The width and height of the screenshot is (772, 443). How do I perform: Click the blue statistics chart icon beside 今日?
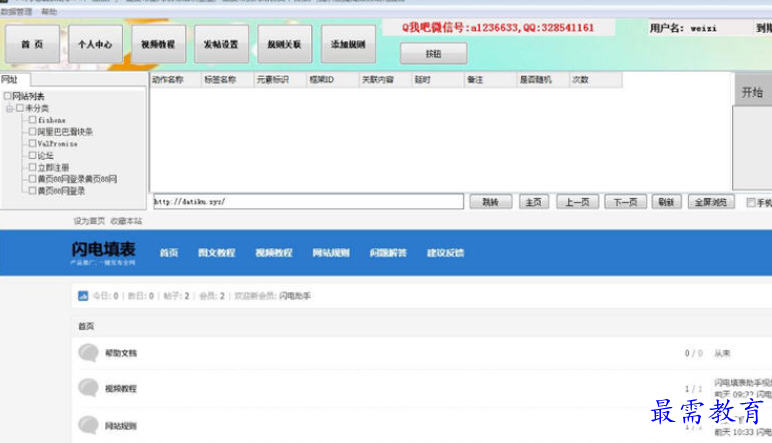[83, 296]
